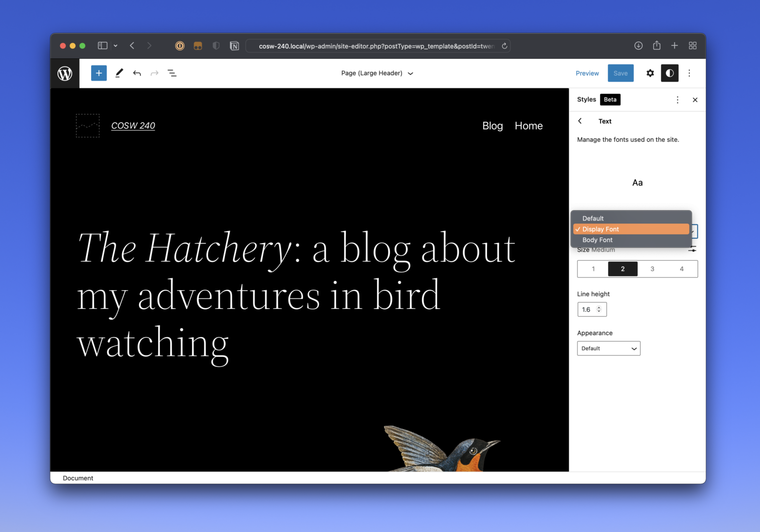The width and height of the screenshot is (760, 532).
Task: Open the block inserter plus button
Action: (99, 73)
